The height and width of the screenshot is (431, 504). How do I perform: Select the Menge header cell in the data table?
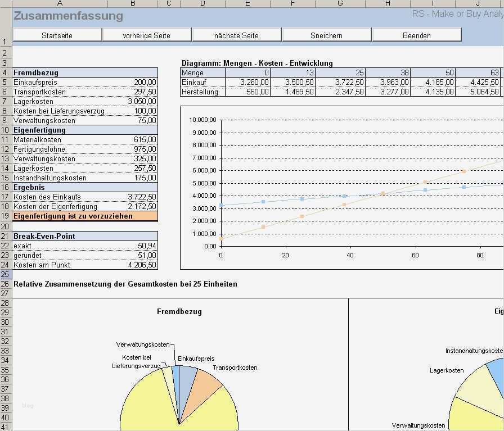click(202, 72)
